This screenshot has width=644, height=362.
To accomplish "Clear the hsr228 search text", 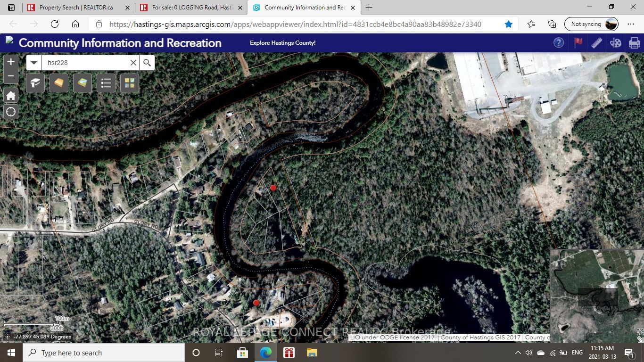I will click(133, 63).
